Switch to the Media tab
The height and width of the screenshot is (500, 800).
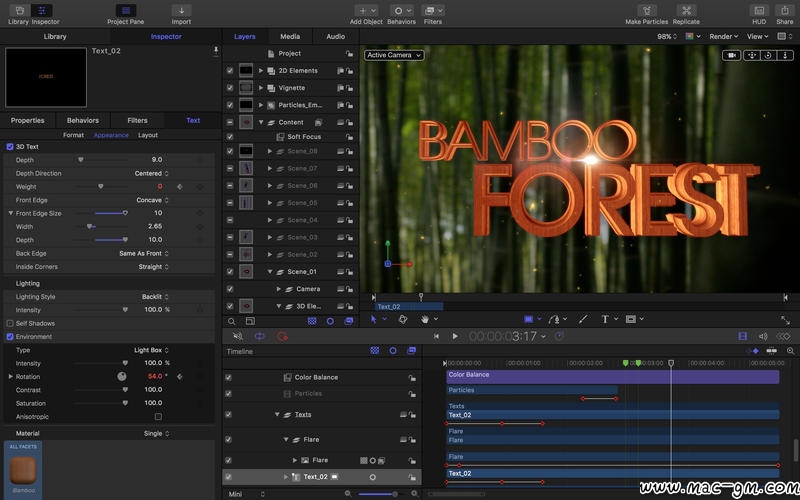(x=290, y=36)
